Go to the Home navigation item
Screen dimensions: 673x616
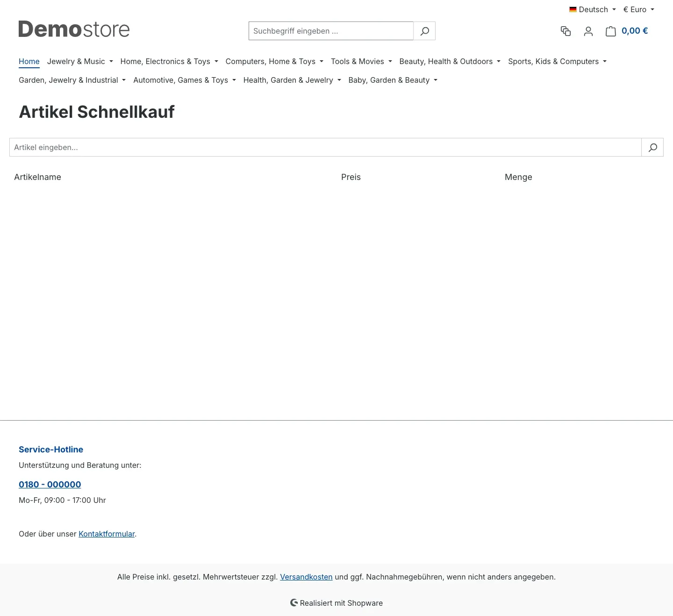coord(29,61)
